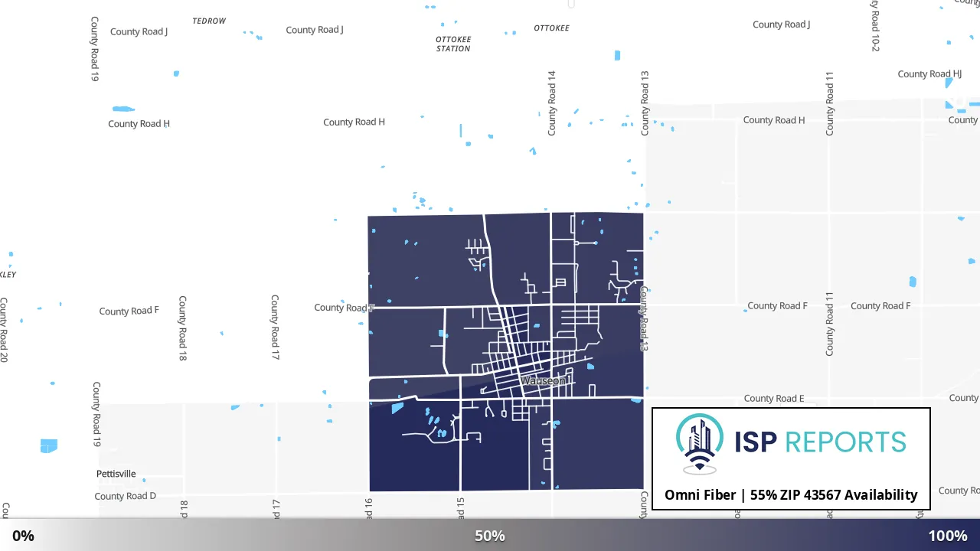Click the County Road E label

[774, 398]
